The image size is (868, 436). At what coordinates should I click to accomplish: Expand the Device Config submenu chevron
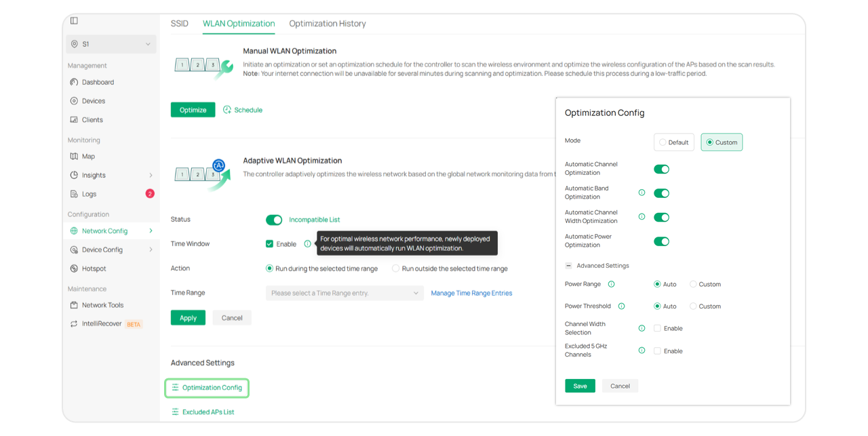(151, 250)
